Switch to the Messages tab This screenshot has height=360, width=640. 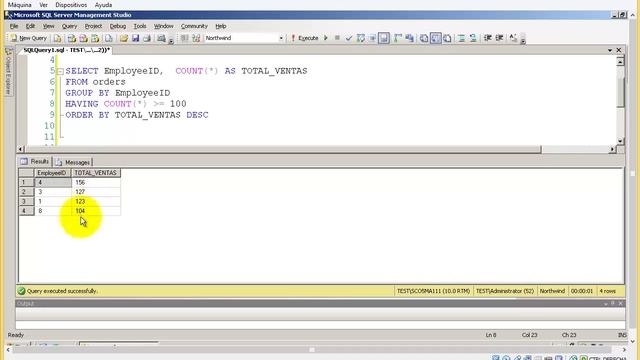point(73,162)
